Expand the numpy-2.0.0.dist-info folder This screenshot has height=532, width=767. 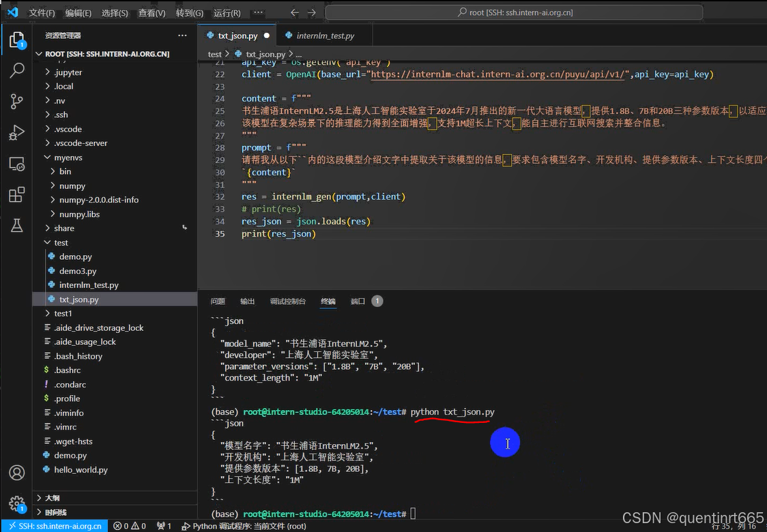(99, 199)
